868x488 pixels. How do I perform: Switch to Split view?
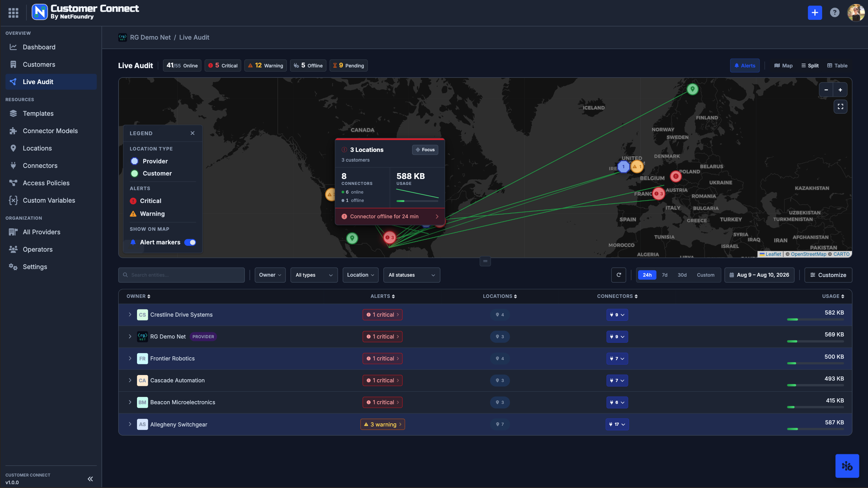tap(810, 65)
